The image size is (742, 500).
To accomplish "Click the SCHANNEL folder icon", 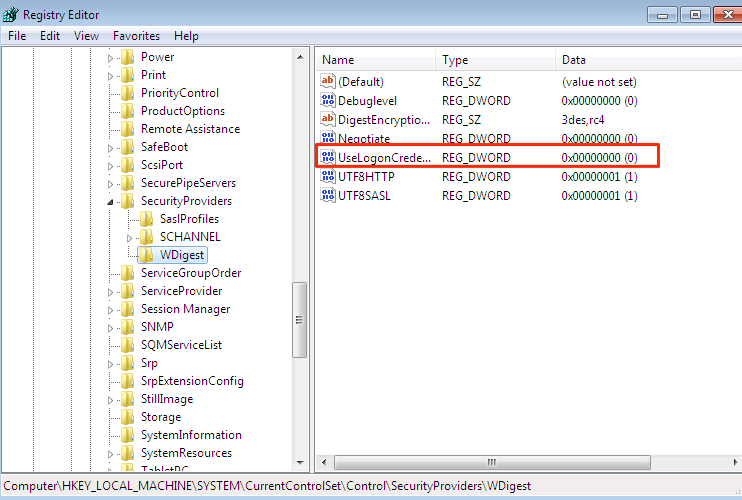I will [x=146, y=237].
